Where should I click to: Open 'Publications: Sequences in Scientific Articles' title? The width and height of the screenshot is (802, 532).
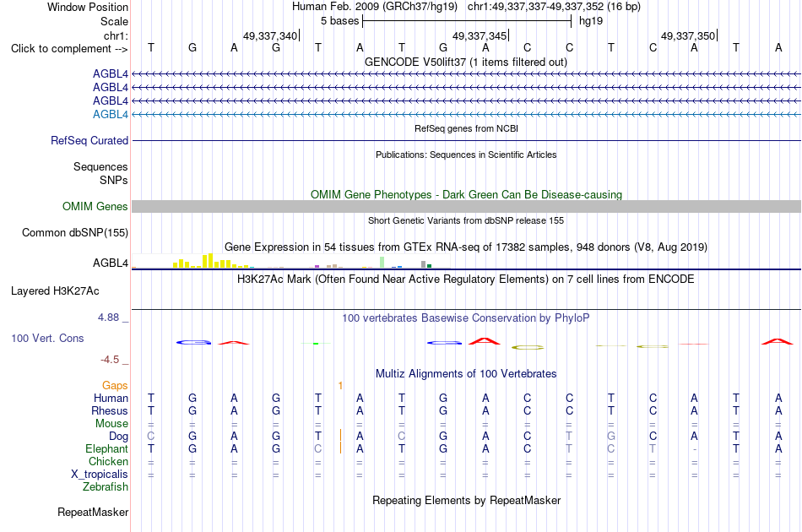(466, 155)
